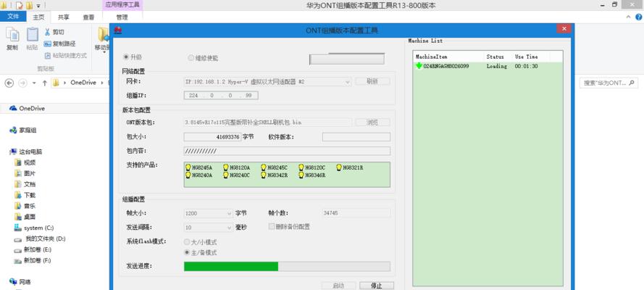Open Explorer recent locations dropdown arrow

[x=34, y=83]
